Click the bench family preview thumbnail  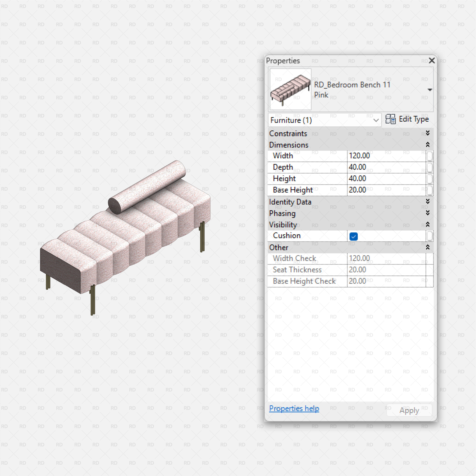point(290,89)
